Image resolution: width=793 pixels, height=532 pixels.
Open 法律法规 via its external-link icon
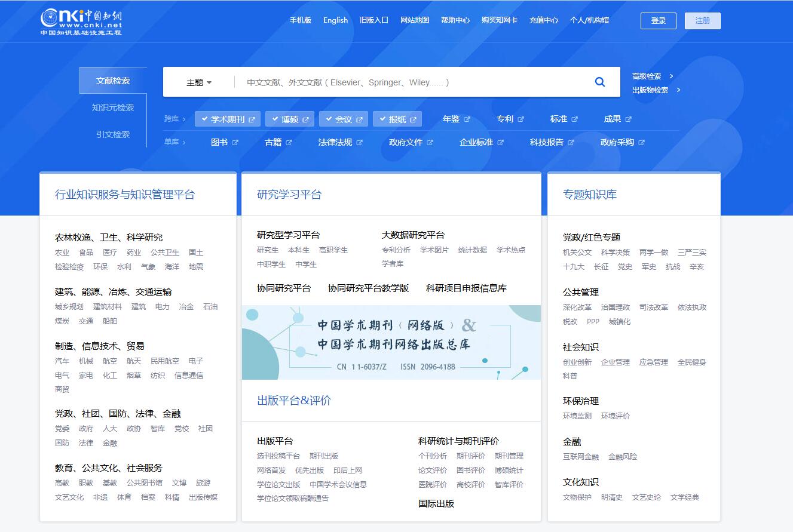click(x=360, y=142)
